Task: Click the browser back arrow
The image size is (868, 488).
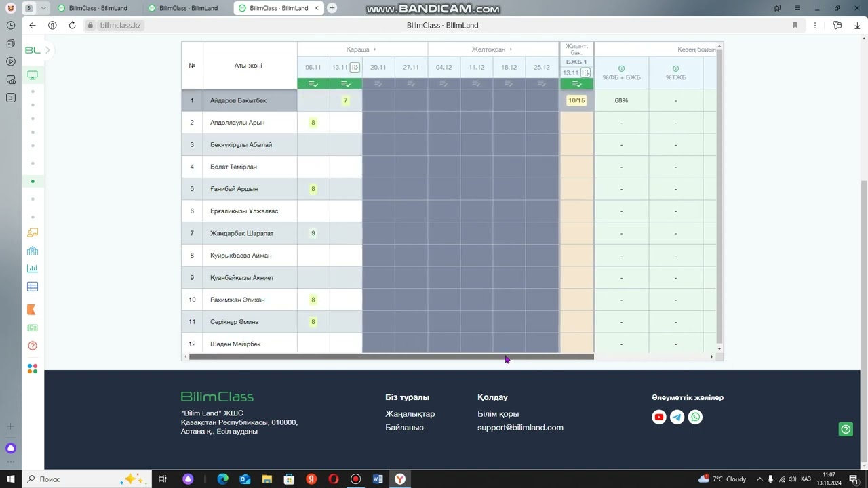Action: (32, 25)
